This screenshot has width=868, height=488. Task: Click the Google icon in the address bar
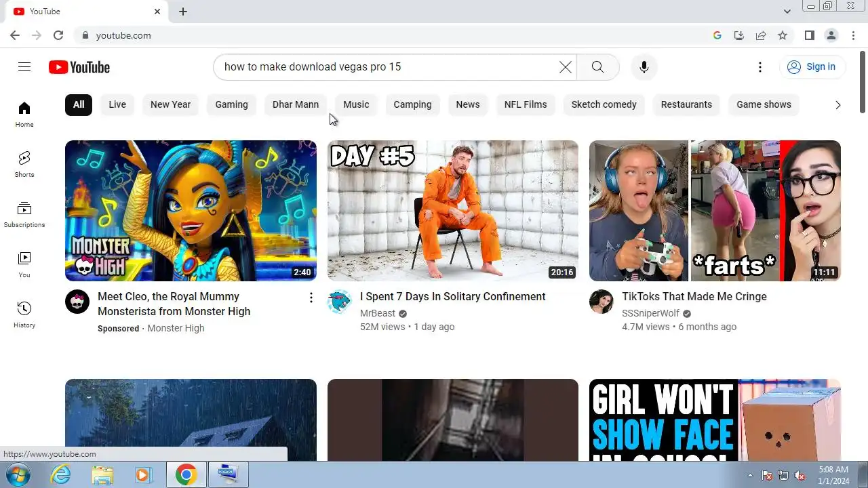717,35
